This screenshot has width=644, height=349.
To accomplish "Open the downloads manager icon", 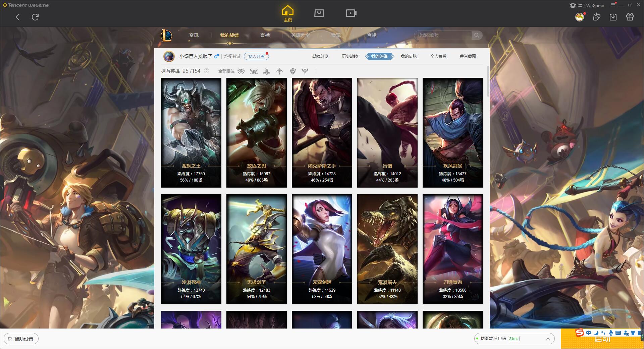I will (x=613, y=17).
